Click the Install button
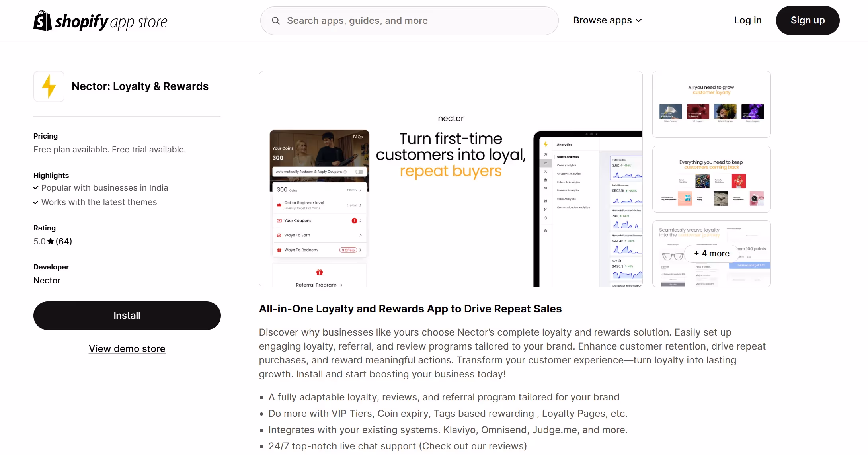The width and height of the screenshot is (868, 455). (x=127, y=316)
